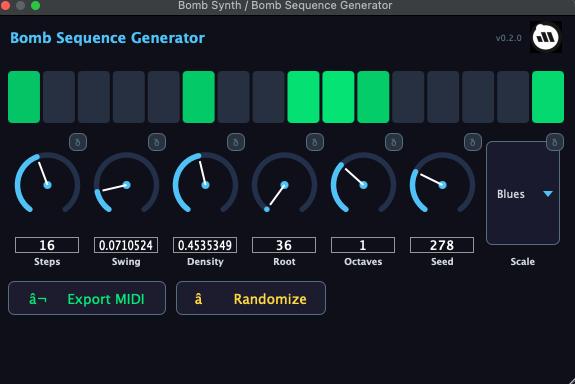
Task: Click the Bomb Sequence Generator heading
Action: [x=107, y=38]
